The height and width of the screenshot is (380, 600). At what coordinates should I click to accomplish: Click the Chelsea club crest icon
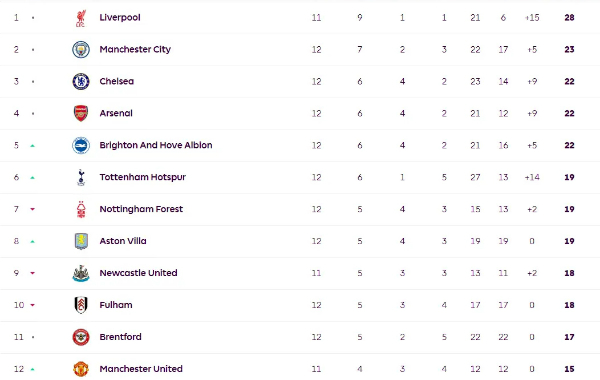point(81,82)
